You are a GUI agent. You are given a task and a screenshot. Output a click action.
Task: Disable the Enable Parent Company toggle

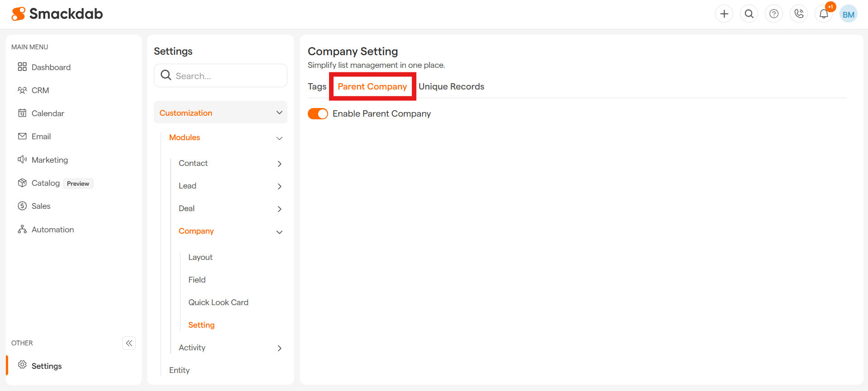(x=318, y=114)
